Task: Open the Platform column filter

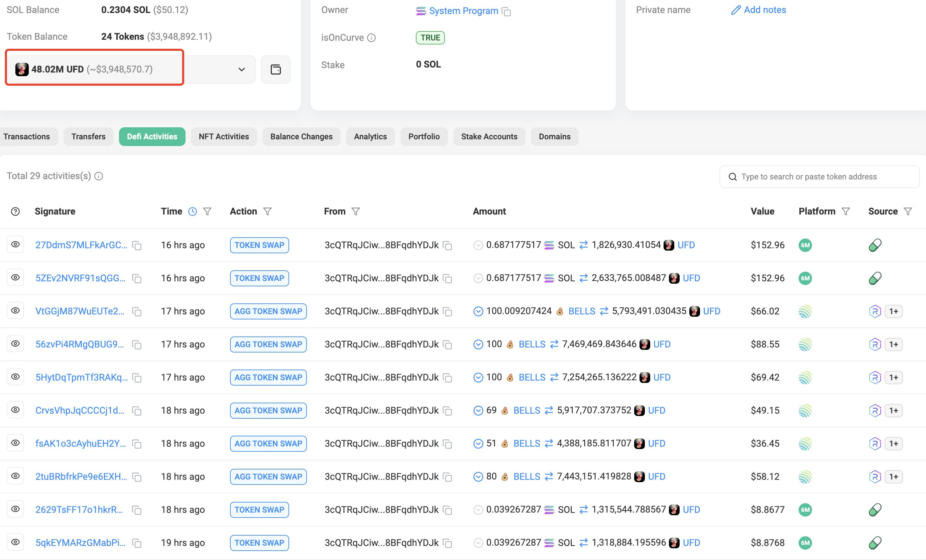Action: 845,212
